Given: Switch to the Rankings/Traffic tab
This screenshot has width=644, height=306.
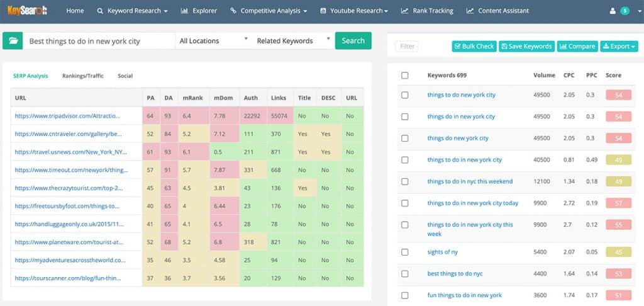Looking at the screenshot, I should pos(83,76).
